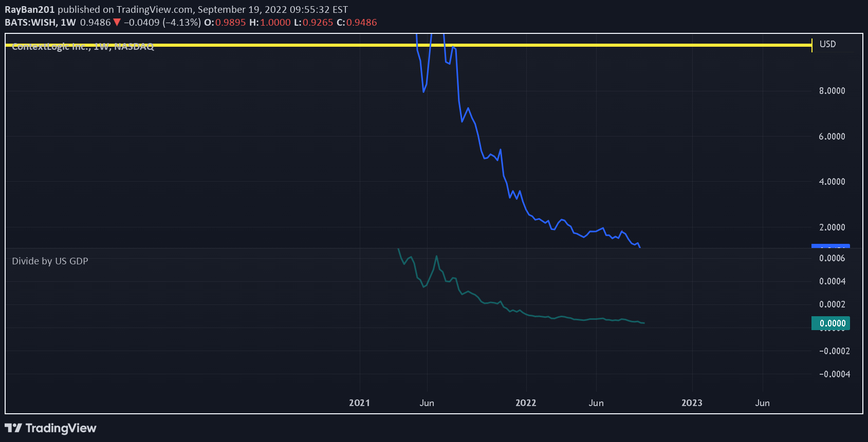Click the blue current price label

coord(830,246)
